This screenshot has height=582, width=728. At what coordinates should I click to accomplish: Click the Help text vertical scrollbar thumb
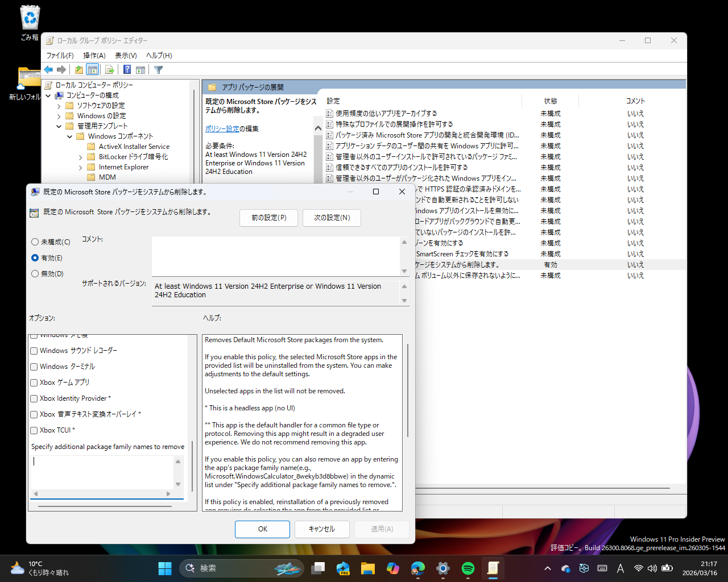408,390
